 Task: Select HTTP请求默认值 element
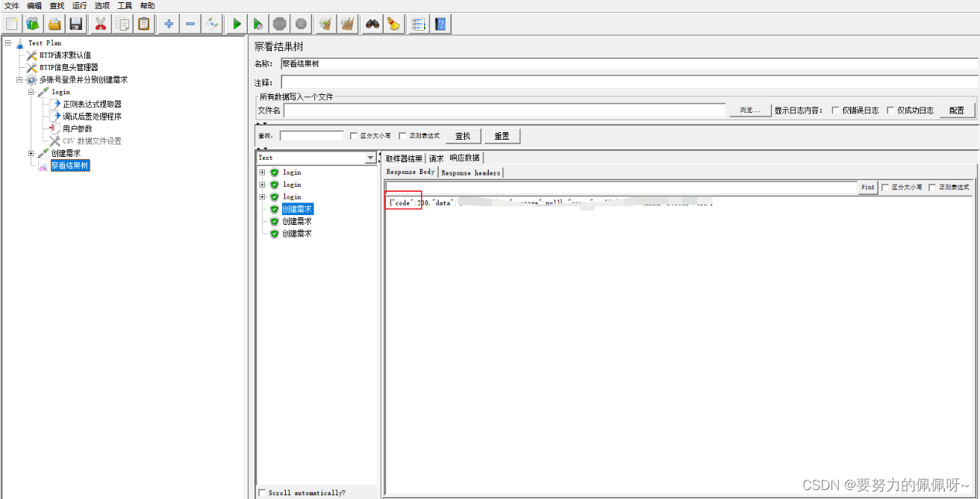click(x=65, y=55)
